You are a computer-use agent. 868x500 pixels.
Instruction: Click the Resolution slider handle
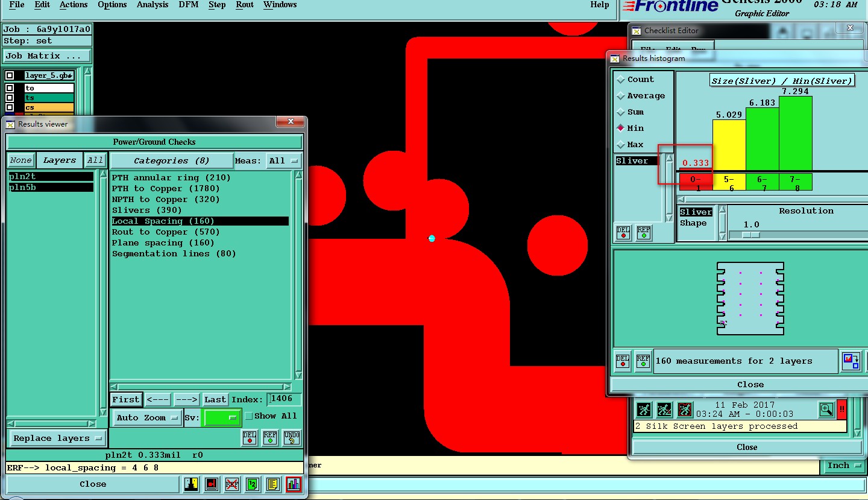point(751,235)
